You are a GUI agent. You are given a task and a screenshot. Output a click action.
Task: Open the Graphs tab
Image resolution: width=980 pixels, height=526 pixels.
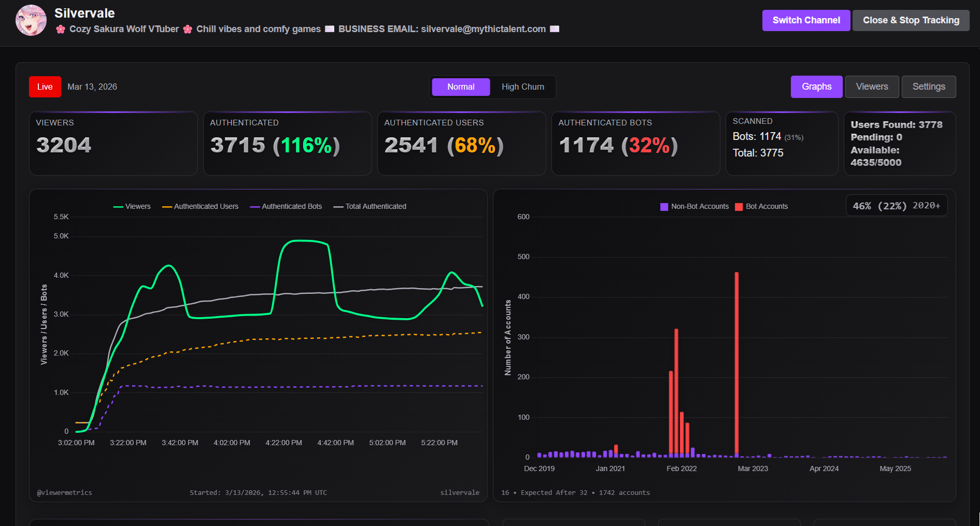pos(816,87)
